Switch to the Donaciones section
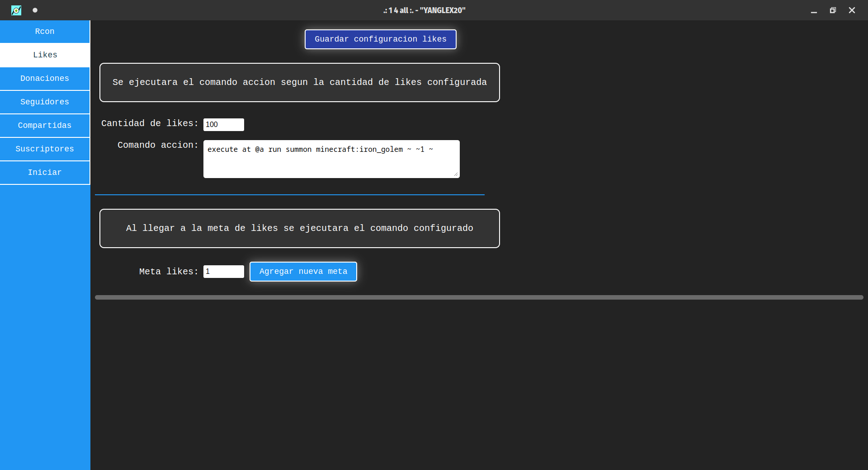The width and height of the screenshot is (868, 470). pos(45,79)
